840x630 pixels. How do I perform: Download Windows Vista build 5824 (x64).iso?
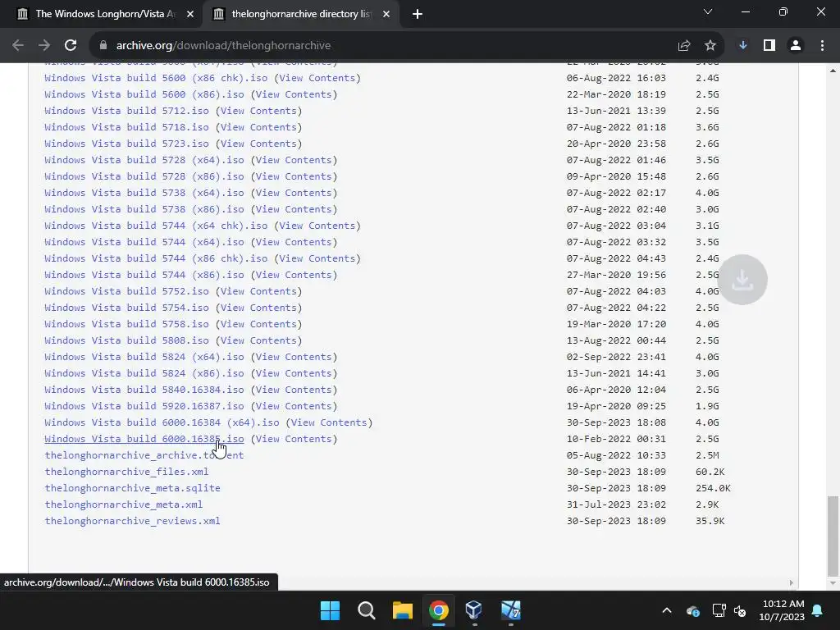tap(144, 357)
